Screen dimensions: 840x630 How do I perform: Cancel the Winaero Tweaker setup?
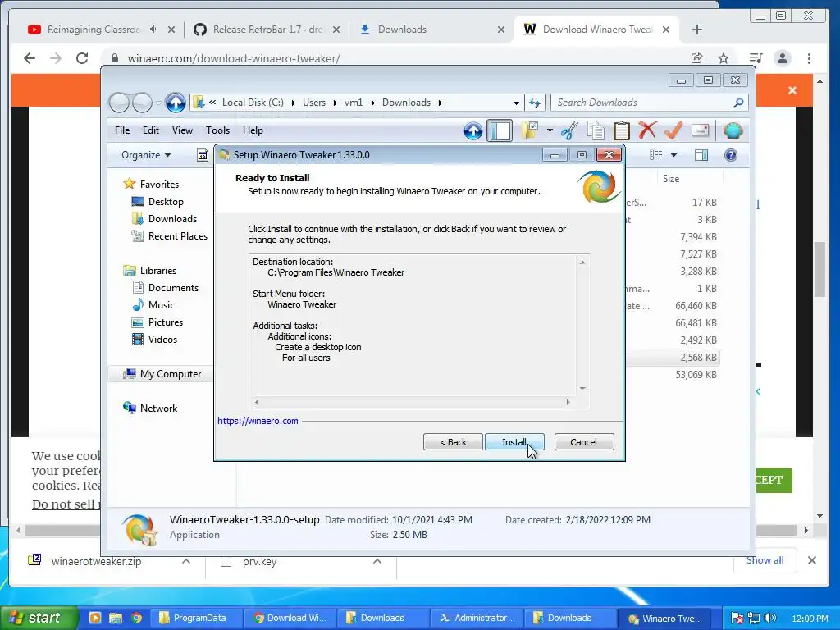(x=583, y=442)
